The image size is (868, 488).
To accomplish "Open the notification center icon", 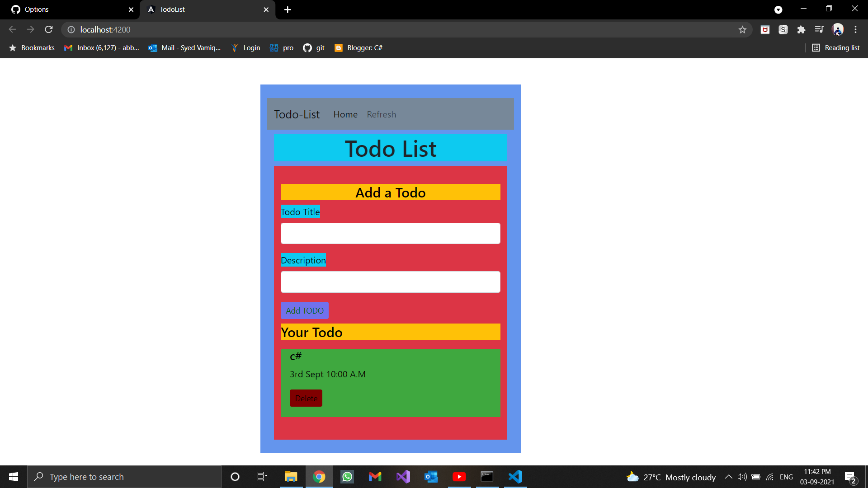I will click(x=850, y=477).
